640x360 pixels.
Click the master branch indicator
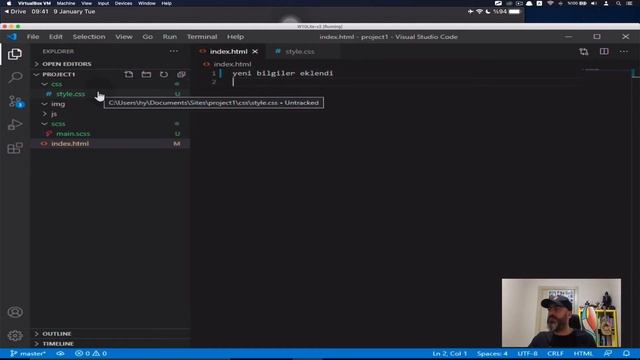28,353
